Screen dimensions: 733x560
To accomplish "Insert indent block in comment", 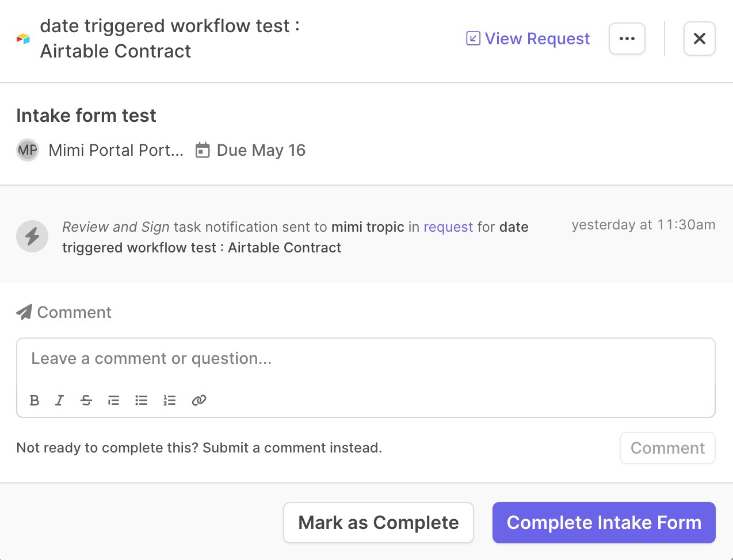I will pos(114,400).
